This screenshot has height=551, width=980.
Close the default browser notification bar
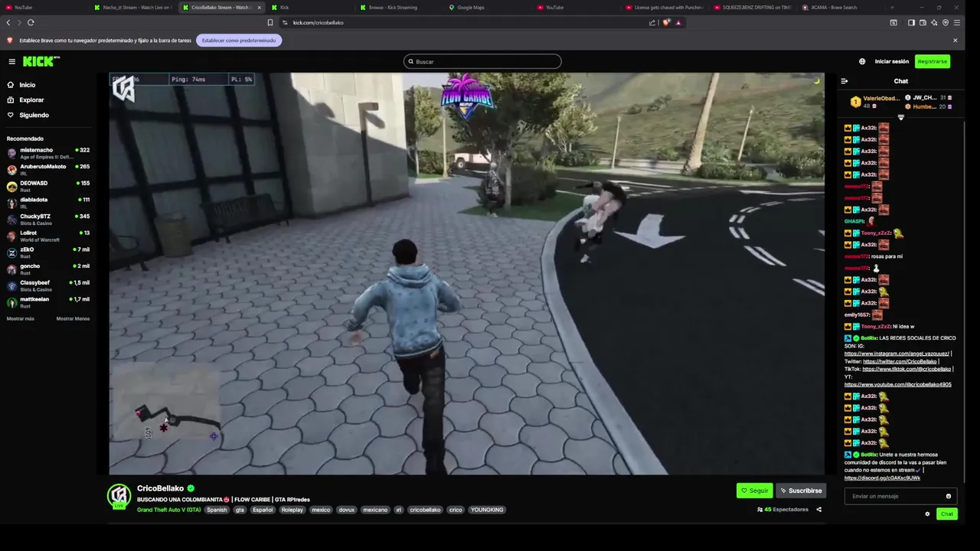click(x=955, y=40)
